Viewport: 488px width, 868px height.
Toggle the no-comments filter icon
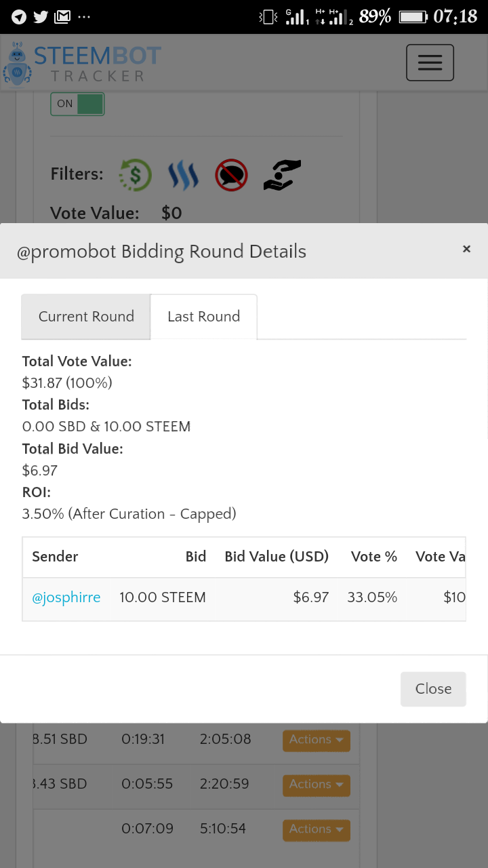coord(231,175)
